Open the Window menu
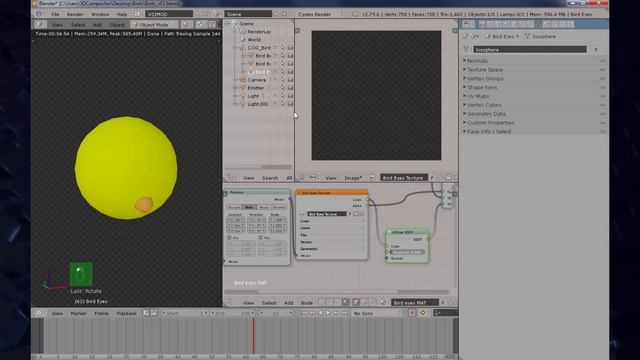Viewport: 640px width, 360px height. point(100,14)
